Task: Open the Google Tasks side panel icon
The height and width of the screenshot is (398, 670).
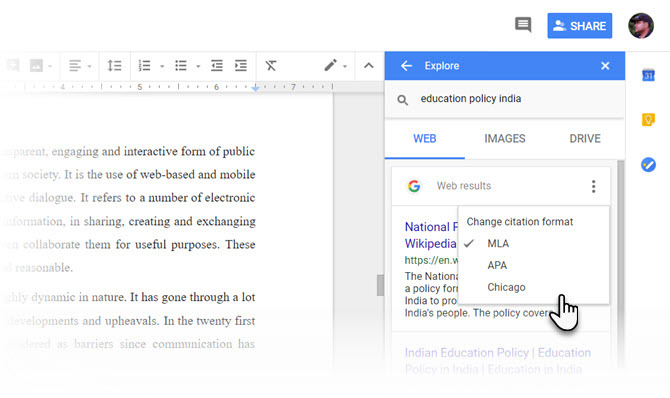Action: (x=648, y=165)
